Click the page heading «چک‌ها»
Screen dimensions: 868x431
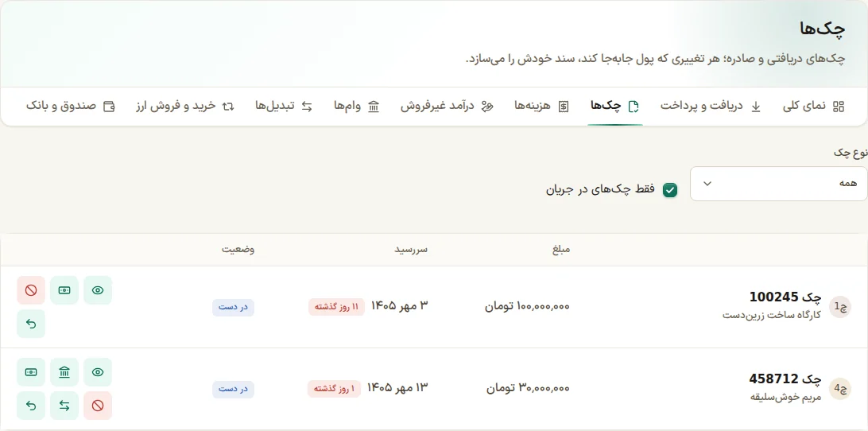click(x=823, y=29)
